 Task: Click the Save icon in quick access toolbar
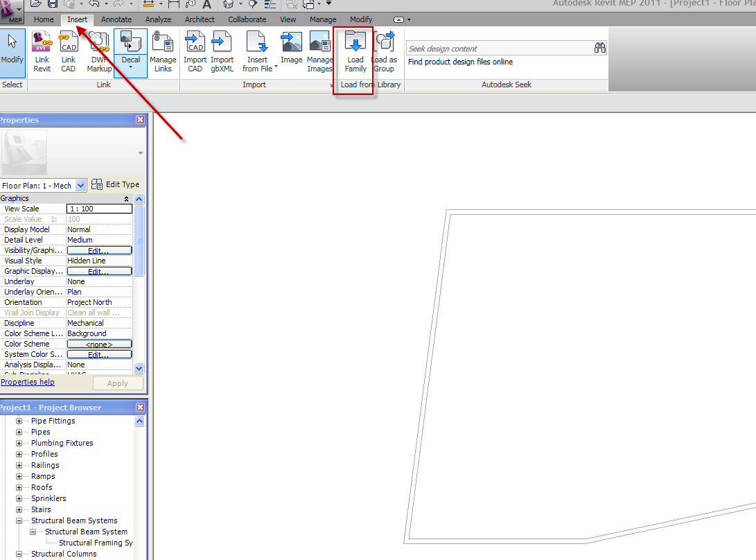(53, 4)
